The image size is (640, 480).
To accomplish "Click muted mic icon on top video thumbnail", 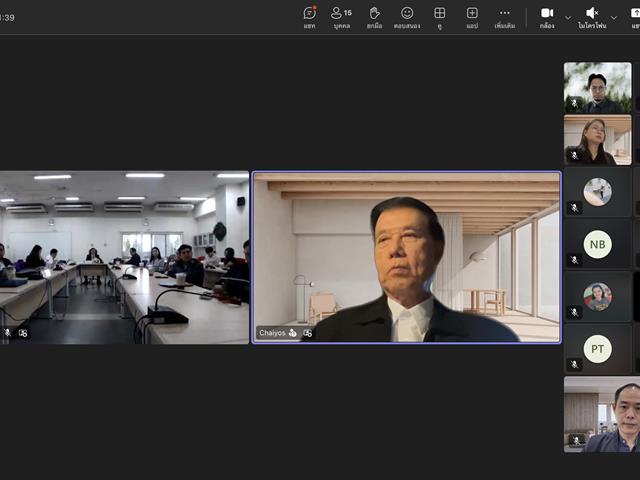I will click(x=574, y=103).
